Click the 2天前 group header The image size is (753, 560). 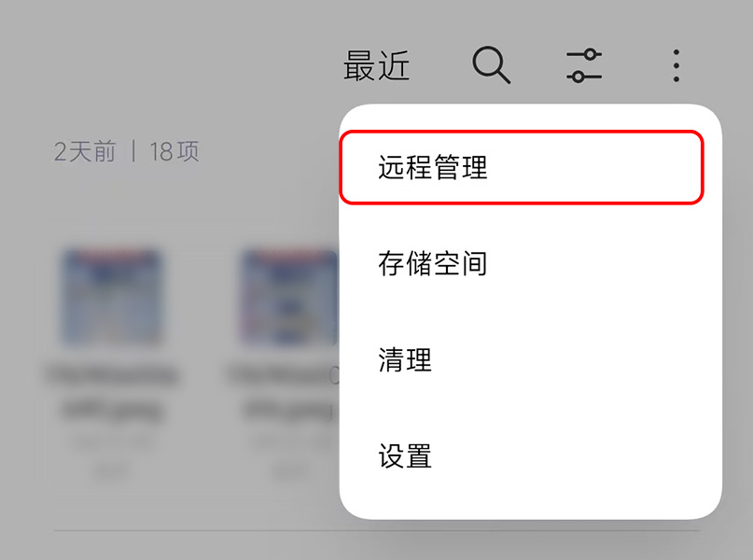tap(85, 151)
